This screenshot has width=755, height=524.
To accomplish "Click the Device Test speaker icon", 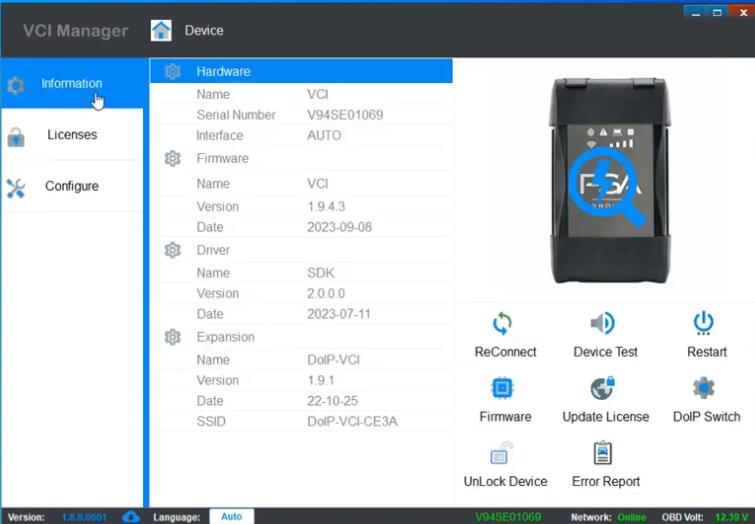I will tap(602, 323).
